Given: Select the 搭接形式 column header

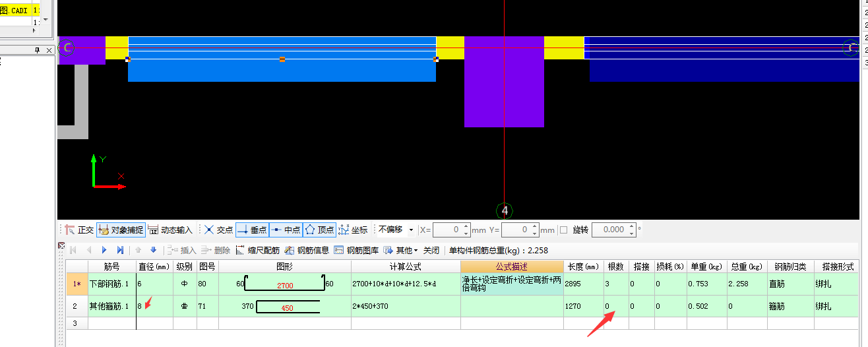Looking at the screenshot, I should (x=836, y=267).
